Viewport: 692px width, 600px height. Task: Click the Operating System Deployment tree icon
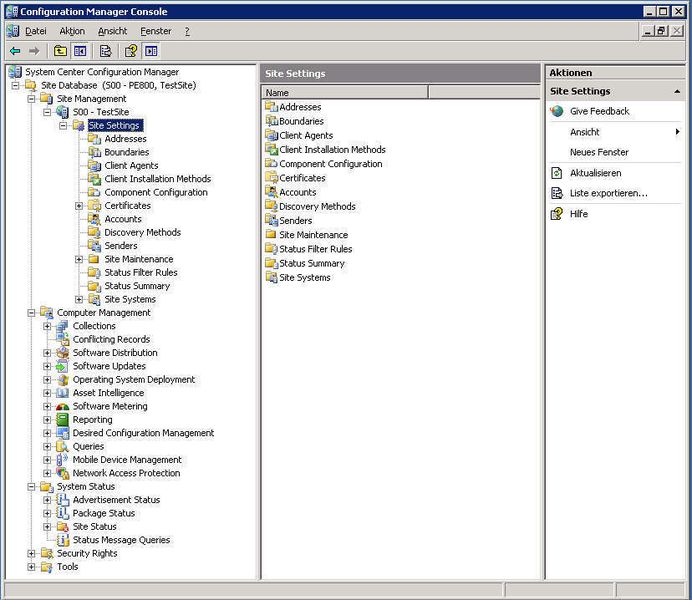pyautogui.click(x=63, y=379)
